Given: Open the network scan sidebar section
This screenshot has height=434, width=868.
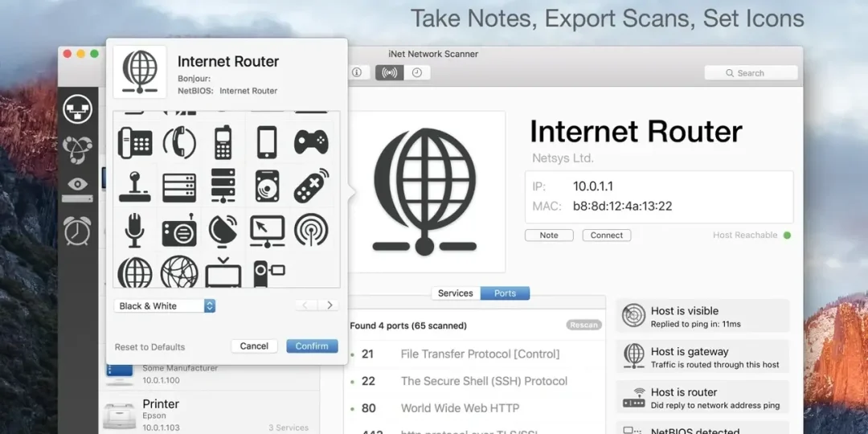Looking at the screenshot, I should [x=77, y=109].
